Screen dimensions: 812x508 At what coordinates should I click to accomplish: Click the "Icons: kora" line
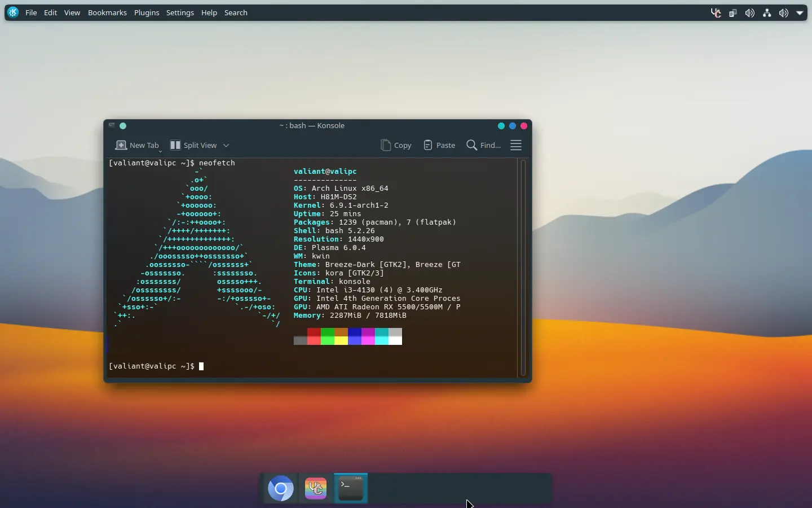point(339,273)
